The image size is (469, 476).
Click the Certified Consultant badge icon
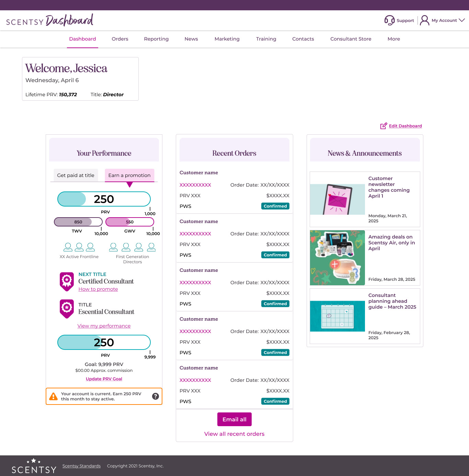tap(67, 281)
